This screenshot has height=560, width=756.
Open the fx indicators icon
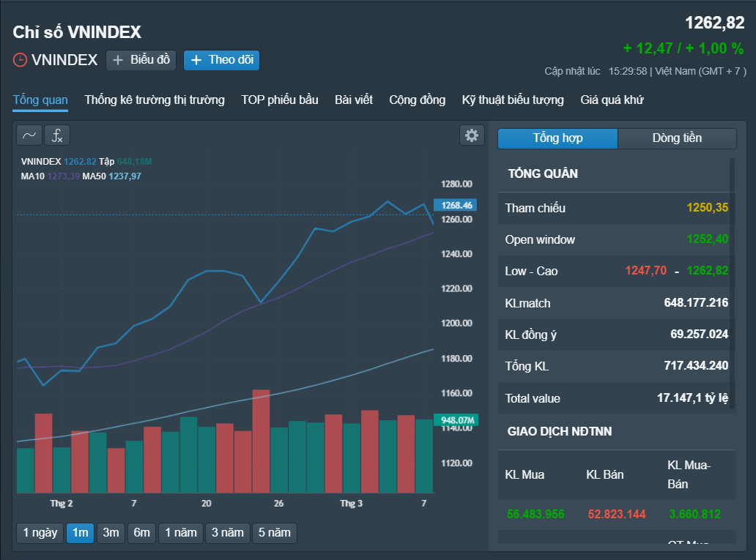tap(57, 135)
